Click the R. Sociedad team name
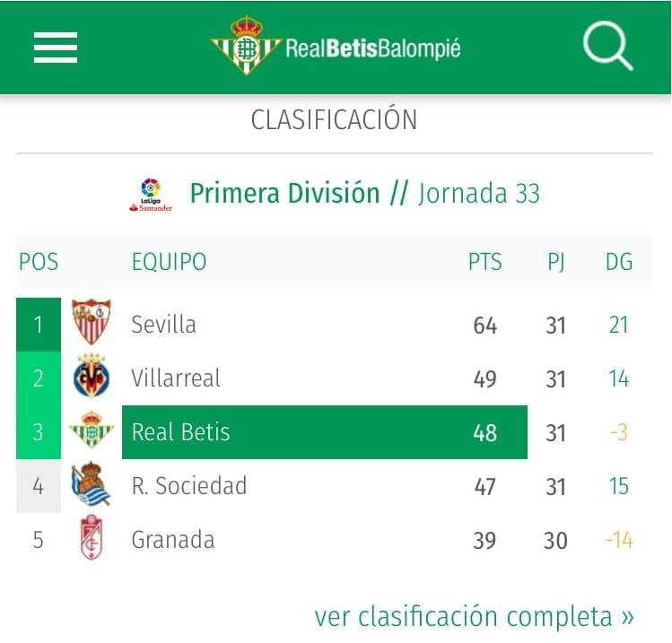Viewport: 672px width, 643px height. pyautogui.click(x=188, y=485)
